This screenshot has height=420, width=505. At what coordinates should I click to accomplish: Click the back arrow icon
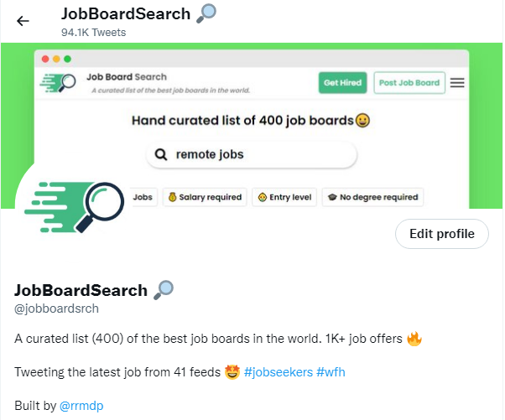click(x=23, y=21)
